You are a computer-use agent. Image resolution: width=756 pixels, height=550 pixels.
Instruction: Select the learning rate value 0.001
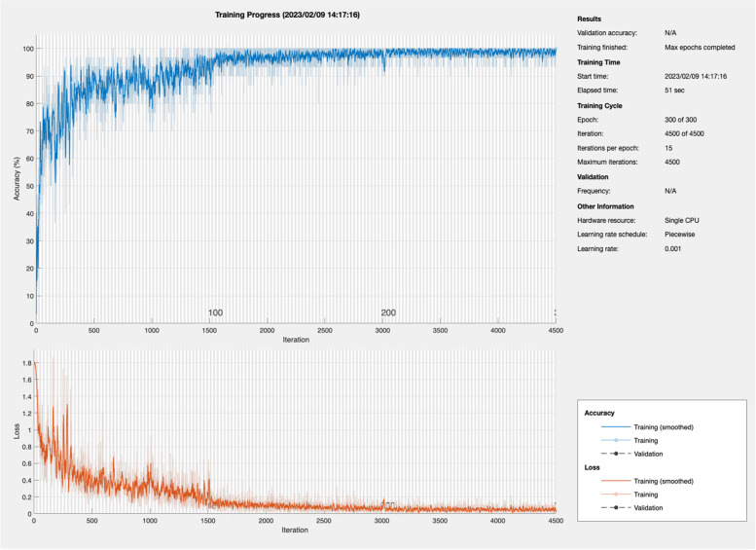673,250
